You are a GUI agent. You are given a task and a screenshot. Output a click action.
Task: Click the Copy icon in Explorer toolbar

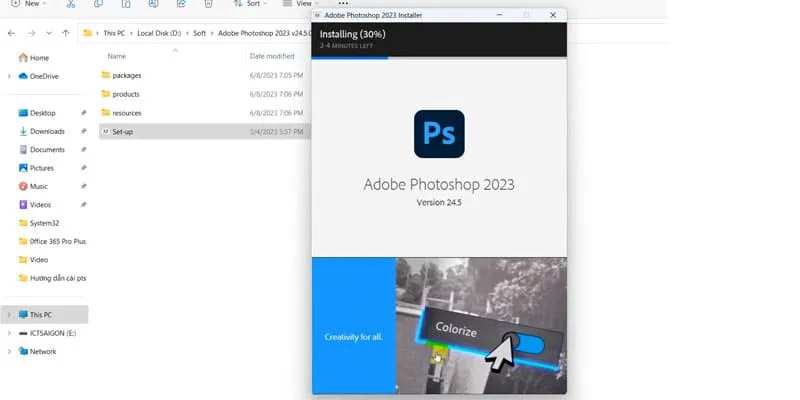(98, 4)
